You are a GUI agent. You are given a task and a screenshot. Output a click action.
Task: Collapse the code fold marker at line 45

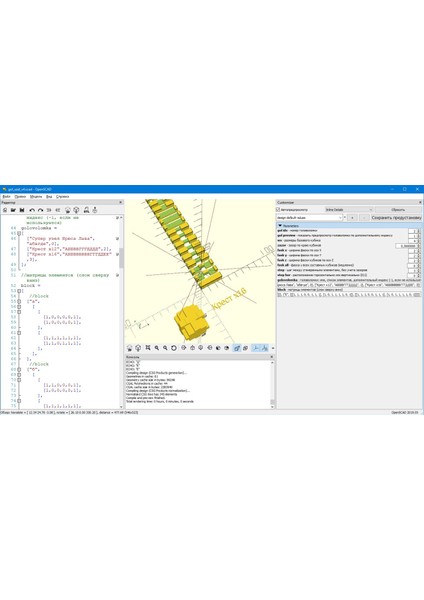pyautogui.click(x=19, y=233)
